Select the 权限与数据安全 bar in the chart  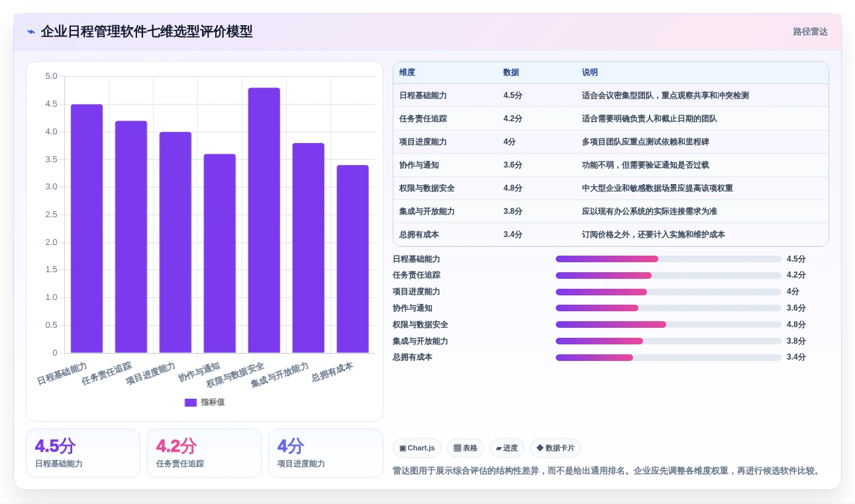[264, 221]
